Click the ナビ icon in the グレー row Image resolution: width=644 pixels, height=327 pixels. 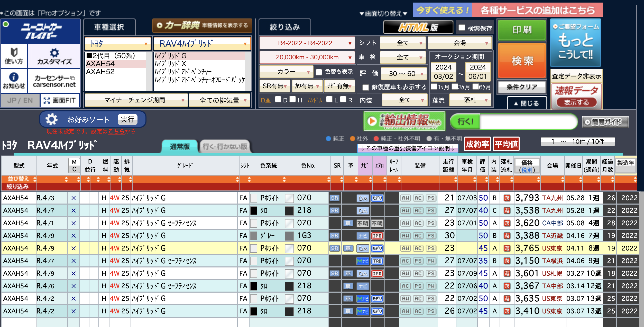(x=363, y=236)
